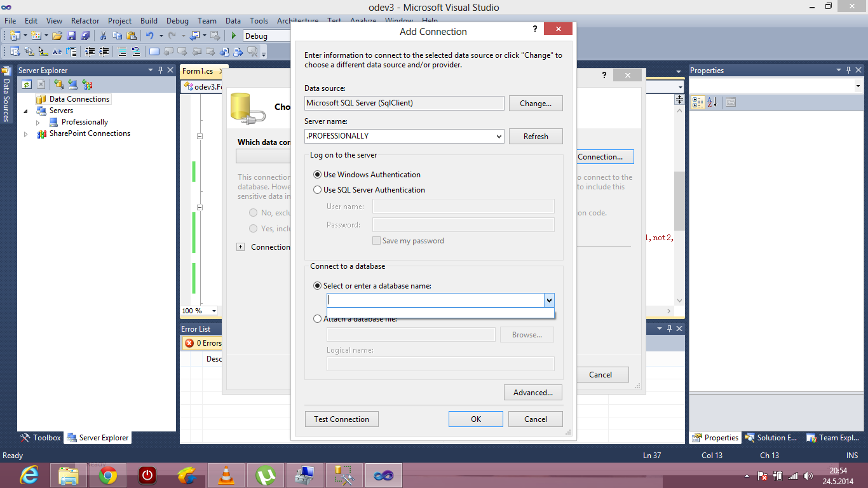Open the Build menu
The height and width of the screenshot is (488, 868).
(x=149, y=21)
